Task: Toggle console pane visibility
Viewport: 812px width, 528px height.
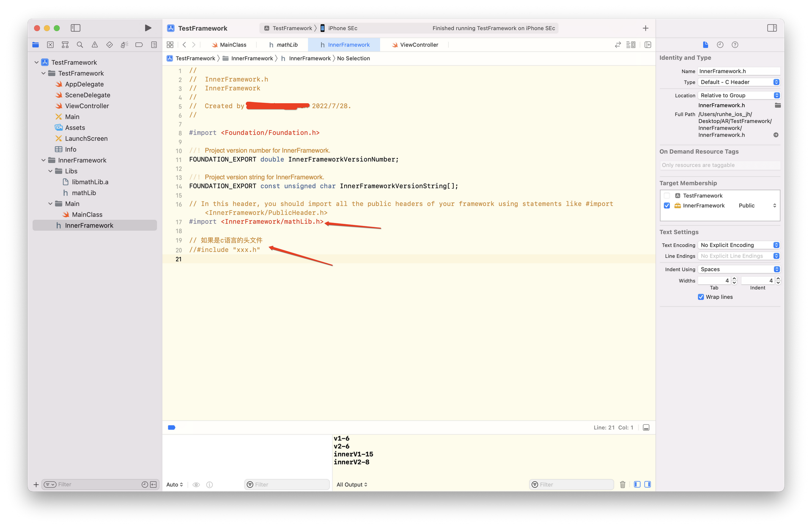Action: (647, 485)
